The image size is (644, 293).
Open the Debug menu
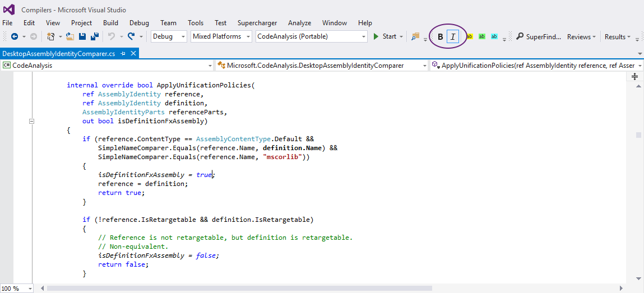coord(139,23)
